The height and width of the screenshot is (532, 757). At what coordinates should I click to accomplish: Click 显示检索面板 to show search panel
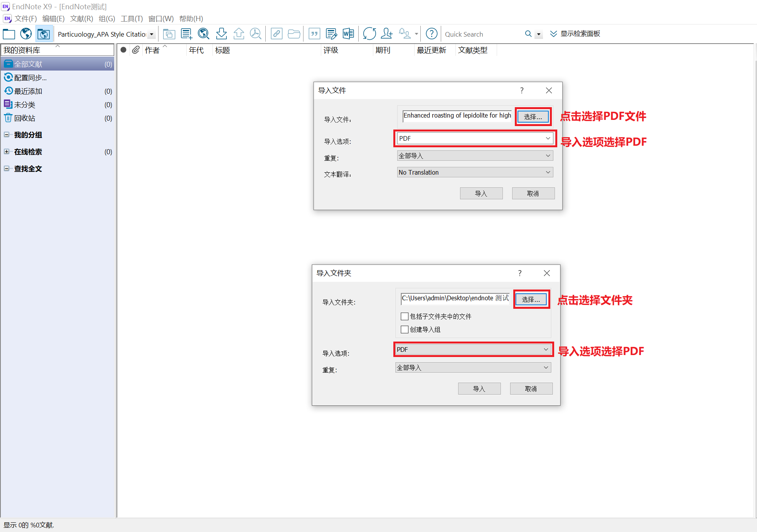point(575,34)
